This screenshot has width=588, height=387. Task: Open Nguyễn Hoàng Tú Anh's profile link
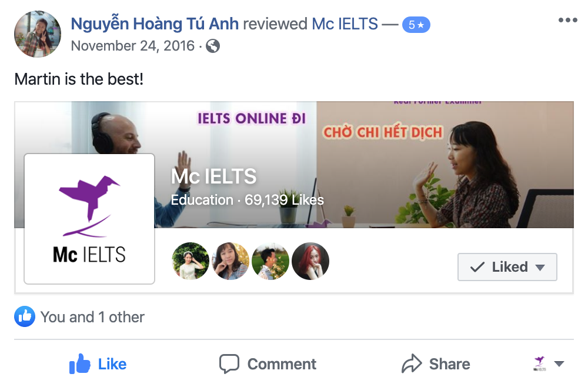coord(155,24)
